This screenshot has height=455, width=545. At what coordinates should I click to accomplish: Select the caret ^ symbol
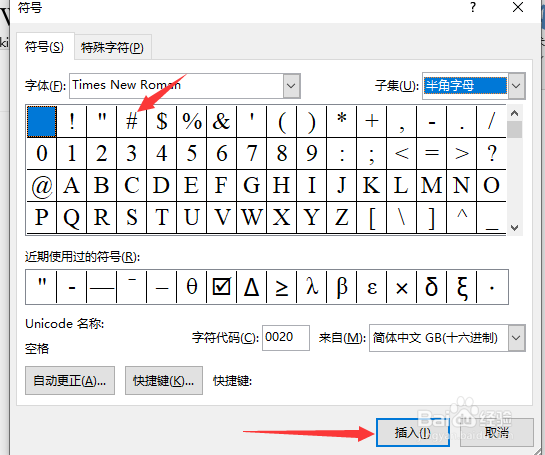tap(462, 218)
